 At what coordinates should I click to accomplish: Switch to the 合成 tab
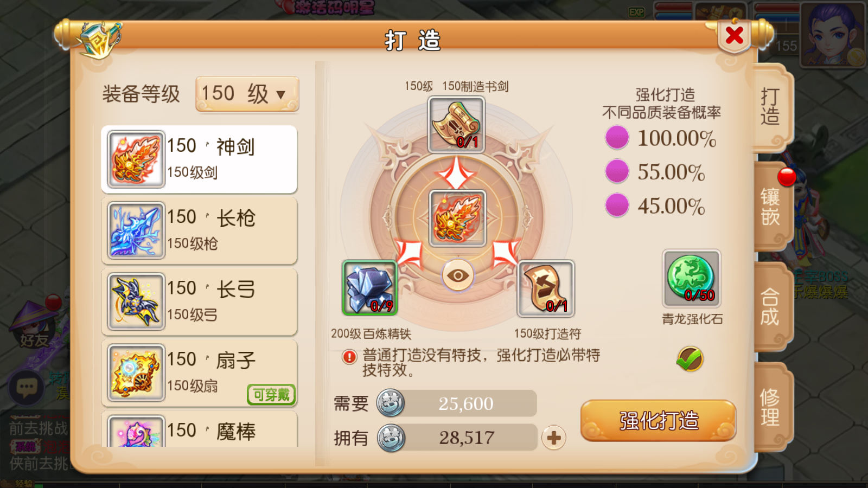pyautogui.click(x=771, y=307)
